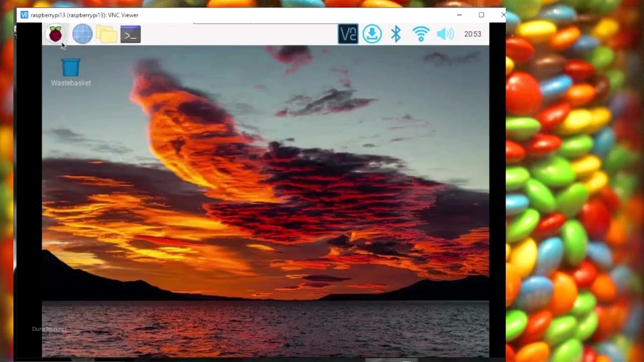
Task: Open the File Manager folder icon
Action: [107, 34]
